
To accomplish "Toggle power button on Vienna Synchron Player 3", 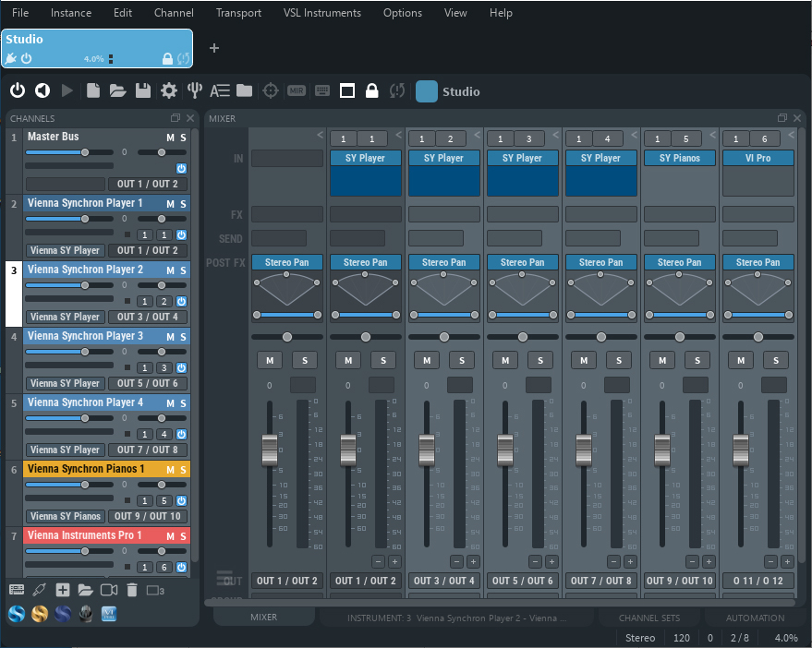I will coord(181,368).
